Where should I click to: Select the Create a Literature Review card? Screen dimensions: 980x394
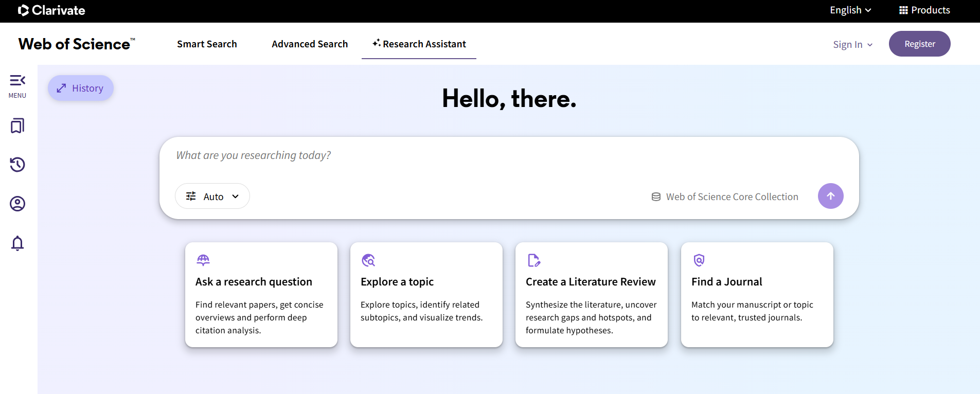[x=592, y=294]
